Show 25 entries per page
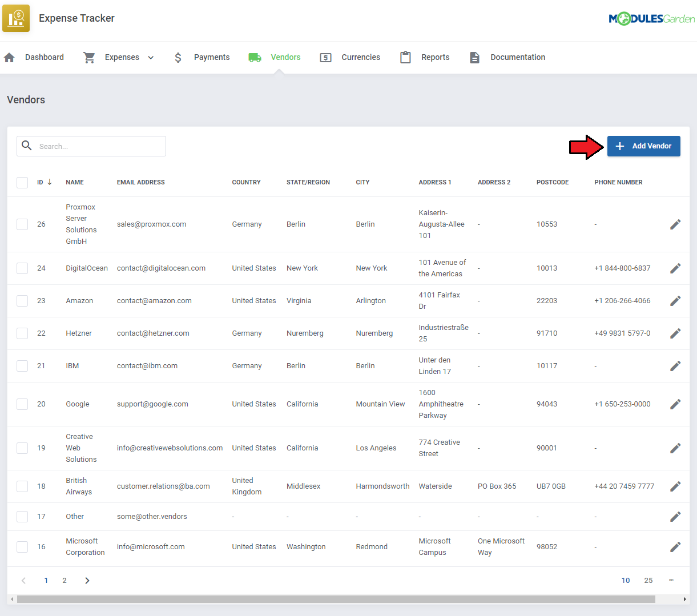Viewport: 697px width, 616px height. tap(648, 581)
